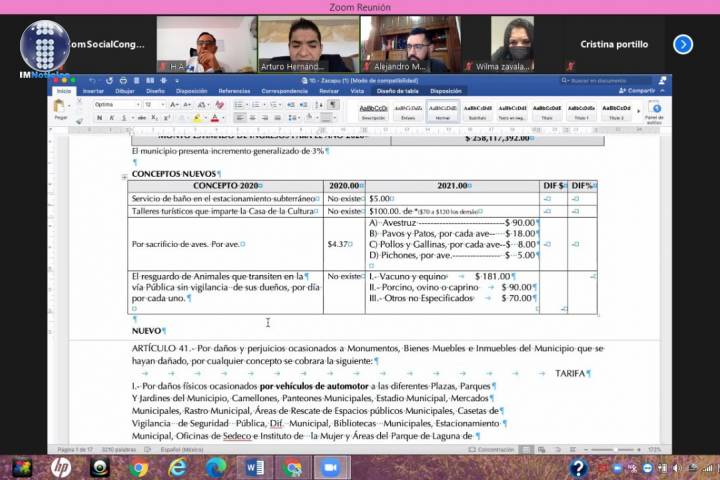
Task: Open the multilevel list dropdown
Action: click(x=281, y=105)
